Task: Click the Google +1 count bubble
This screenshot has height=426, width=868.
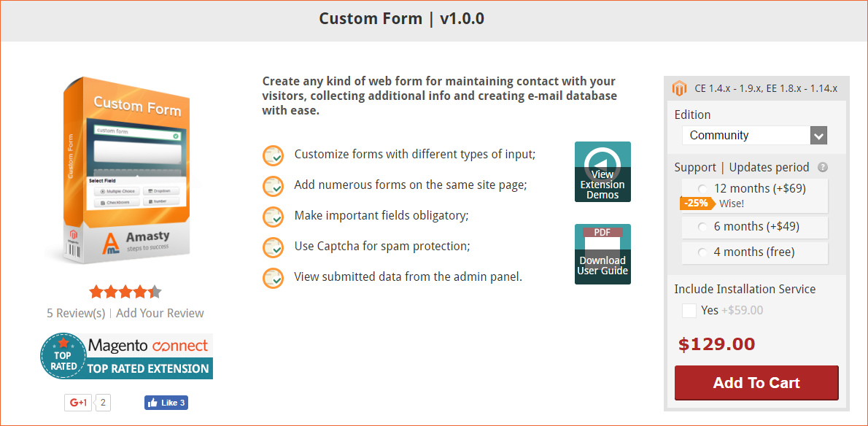Action: point(104,403)
